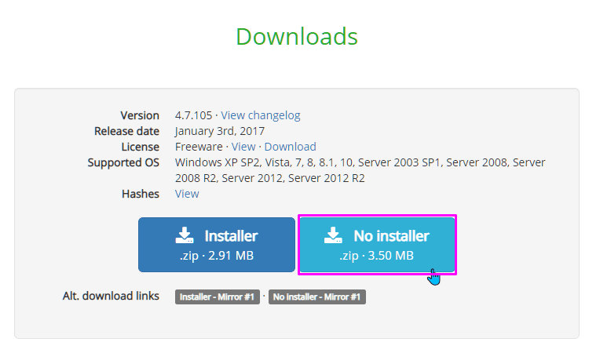This screenshot has width=589, height=364.
Task: Click the License label
Action: [x=140, y=147]
